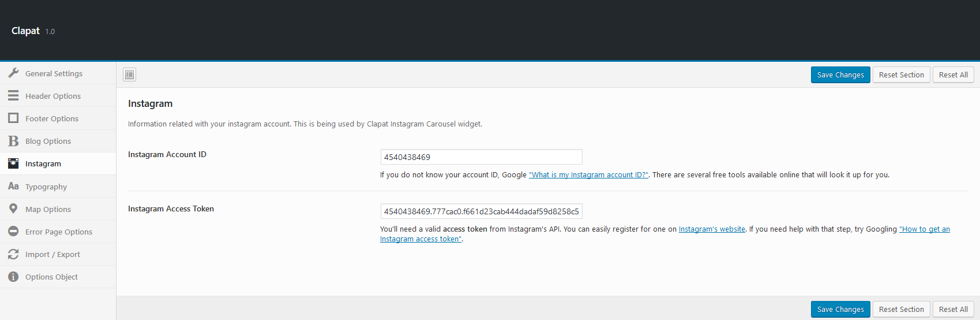Select the Instagram menu item
980x320 pixels.
click(58, 163)
